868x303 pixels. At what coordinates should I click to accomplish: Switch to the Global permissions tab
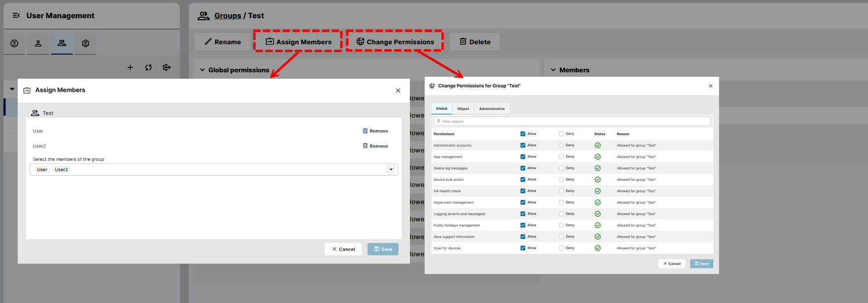tap(441, 109)
